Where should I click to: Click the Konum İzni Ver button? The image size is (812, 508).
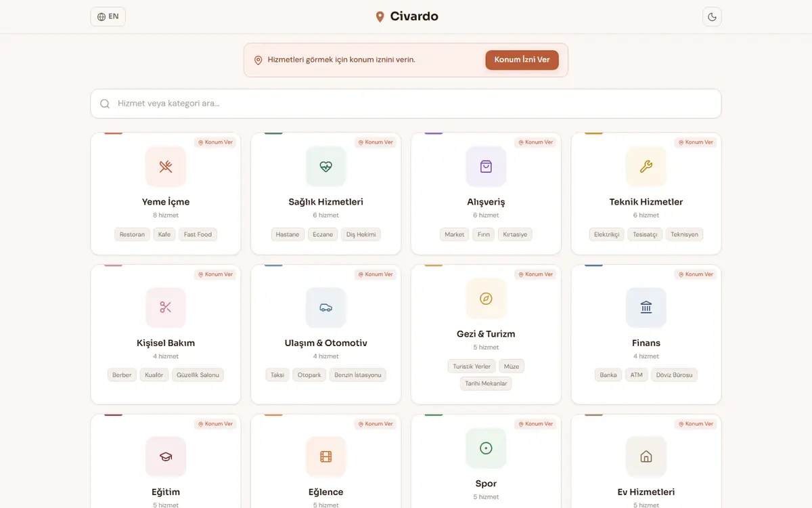(522, 60)
